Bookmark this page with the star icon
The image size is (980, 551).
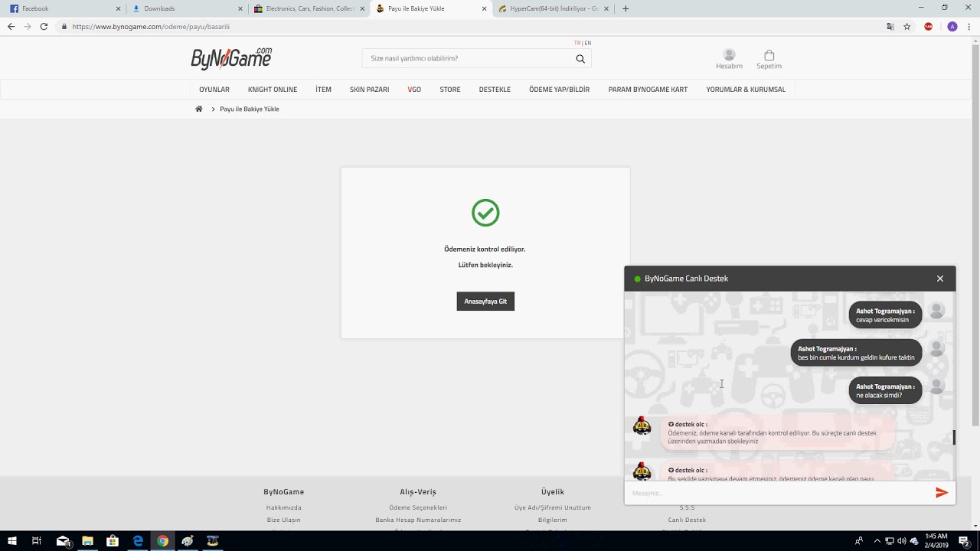[907, 26]
